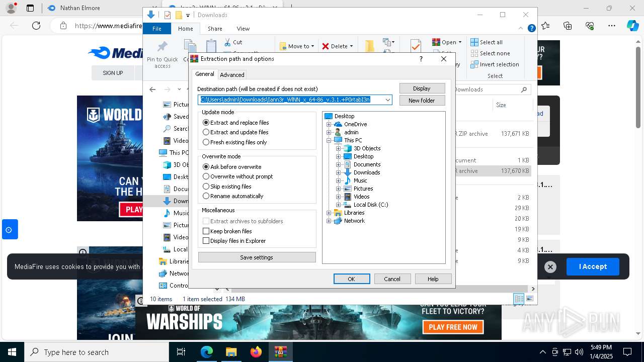Open Task View from taskbar
This screenshot has height=362, width=644.
click(x=181, y=352)
